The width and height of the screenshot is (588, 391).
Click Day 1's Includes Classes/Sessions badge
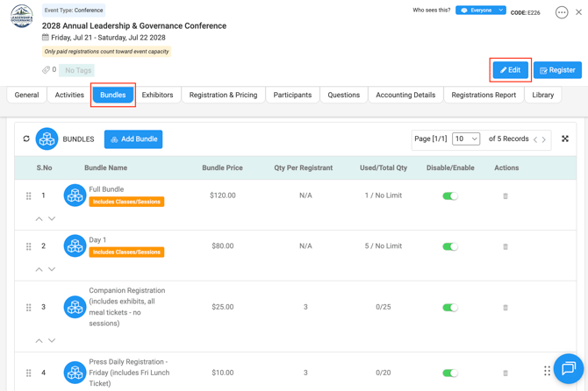click(126, 252)
